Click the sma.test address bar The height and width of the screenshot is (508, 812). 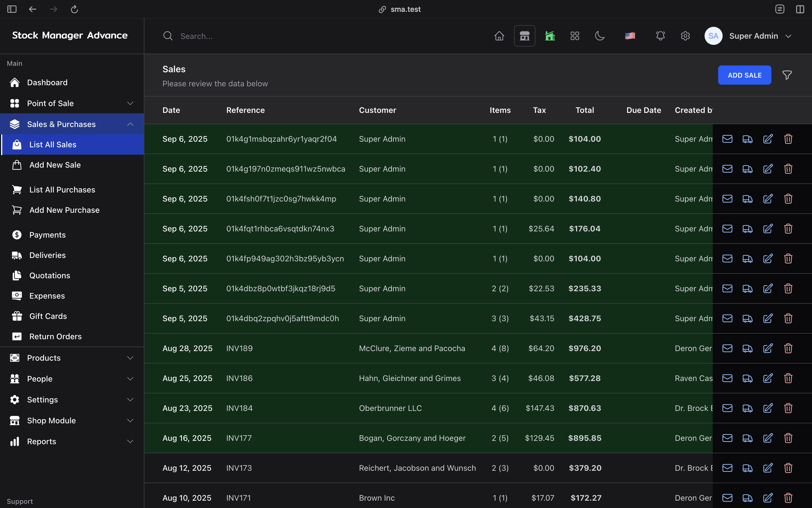pyautogui.click(x=400, y=9)
